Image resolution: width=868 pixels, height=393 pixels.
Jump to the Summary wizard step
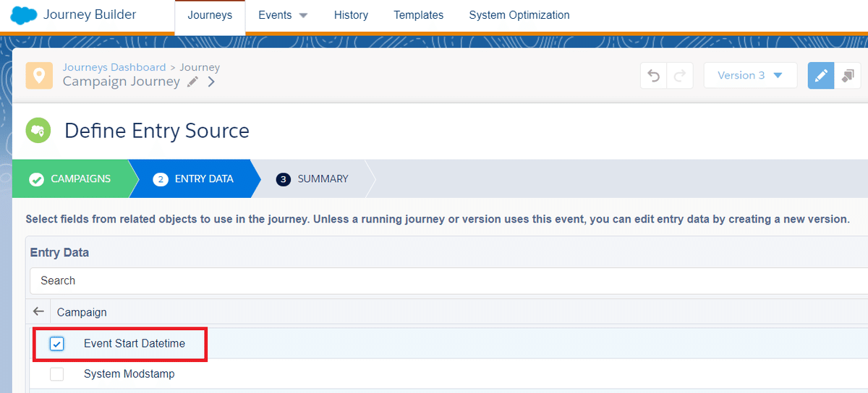click(x=313, y=178)
